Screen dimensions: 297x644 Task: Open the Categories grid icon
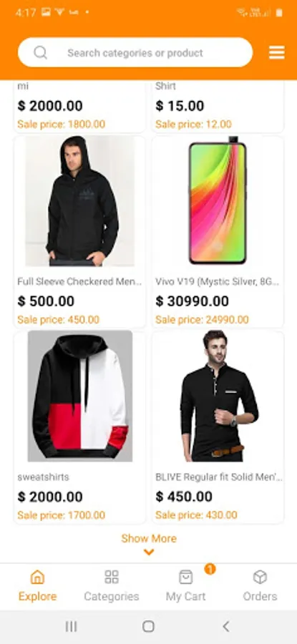112,577
